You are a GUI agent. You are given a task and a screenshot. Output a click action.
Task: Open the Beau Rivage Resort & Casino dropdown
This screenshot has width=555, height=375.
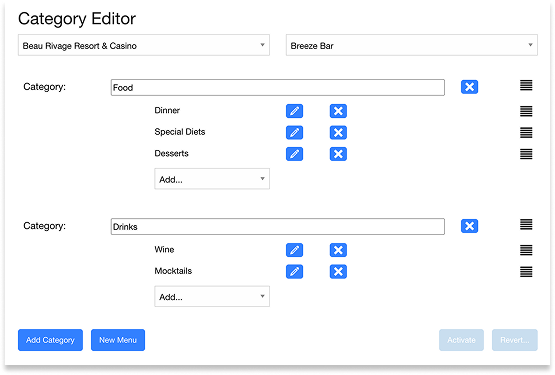(x=144, y=45)
